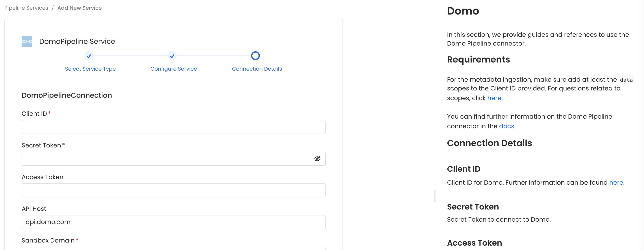
Task: Select the Configure Service step label
Action: tap(173, 69)
